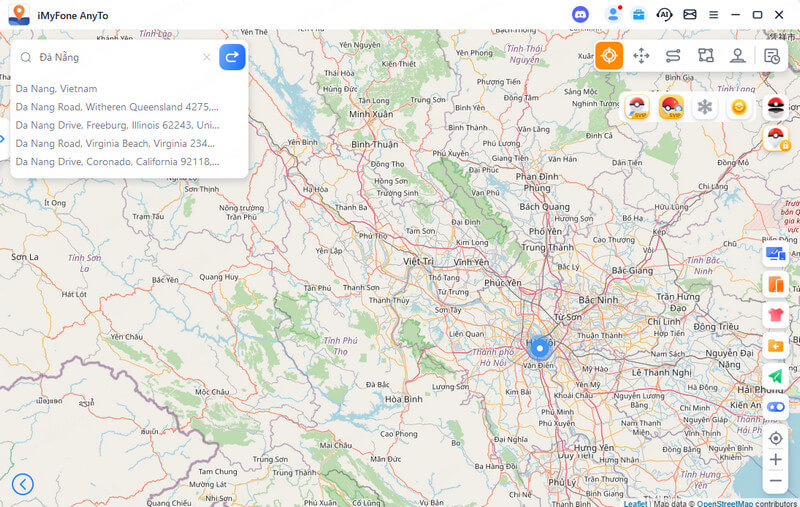Viewport: 800px width, 507px height.
Task: Open the blue toolbox icon
Action: pyautogui.click(x=637, y=15)
